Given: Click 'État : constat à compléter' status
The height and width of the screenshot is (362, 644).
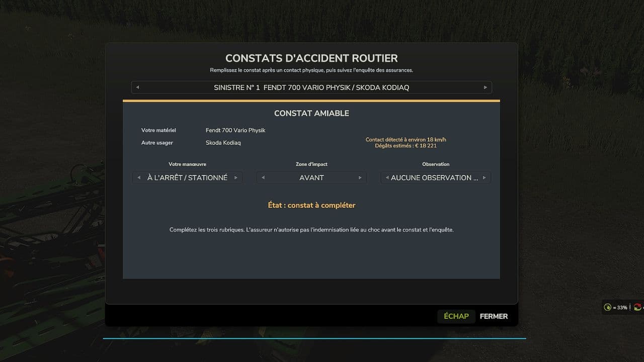Looking at the screenshot, I should [x=311, y=205].
